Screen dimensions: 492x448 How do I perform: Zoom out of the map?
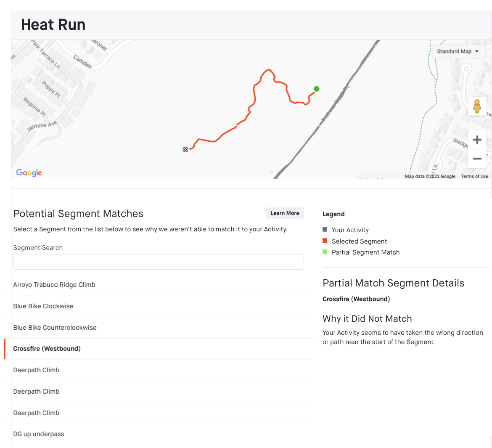tap(477, 159)
